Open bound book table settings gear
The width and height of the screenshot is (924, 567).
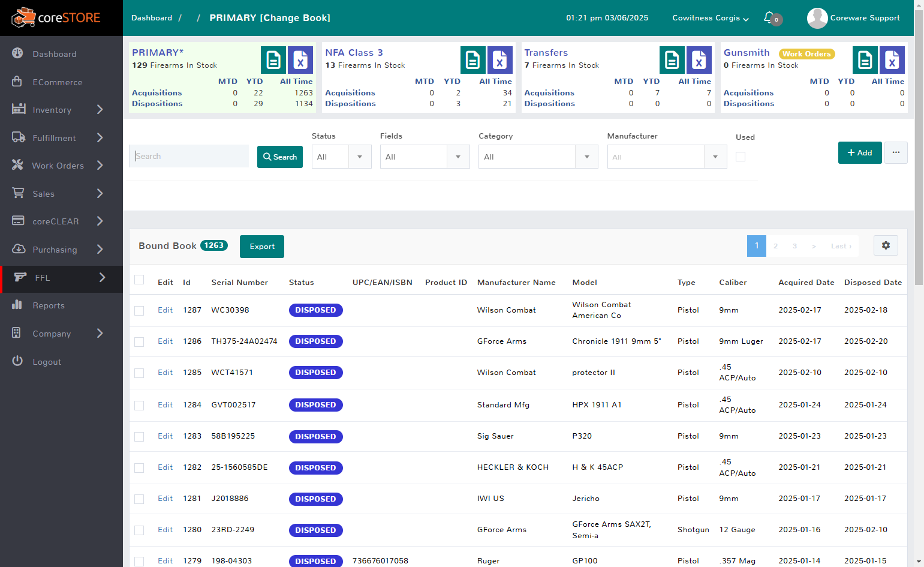coord(886,245)
